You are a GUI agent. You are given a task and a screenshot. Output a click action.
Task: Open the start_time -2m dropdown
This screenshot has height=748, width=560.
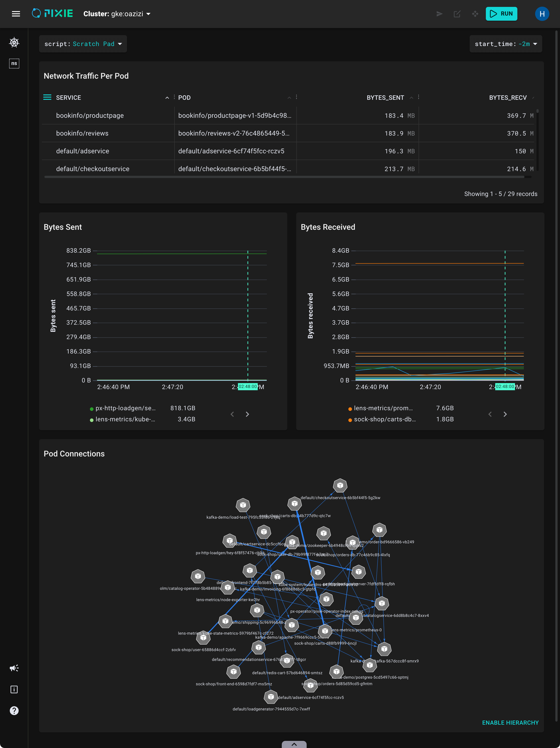point(506,44)
